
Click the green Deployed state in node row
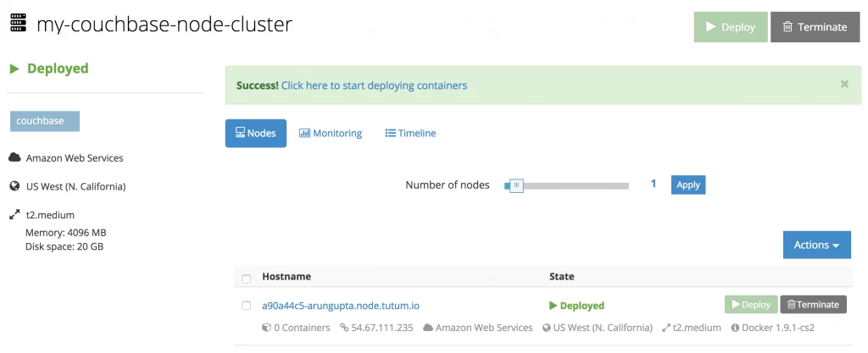click(576, 306)
